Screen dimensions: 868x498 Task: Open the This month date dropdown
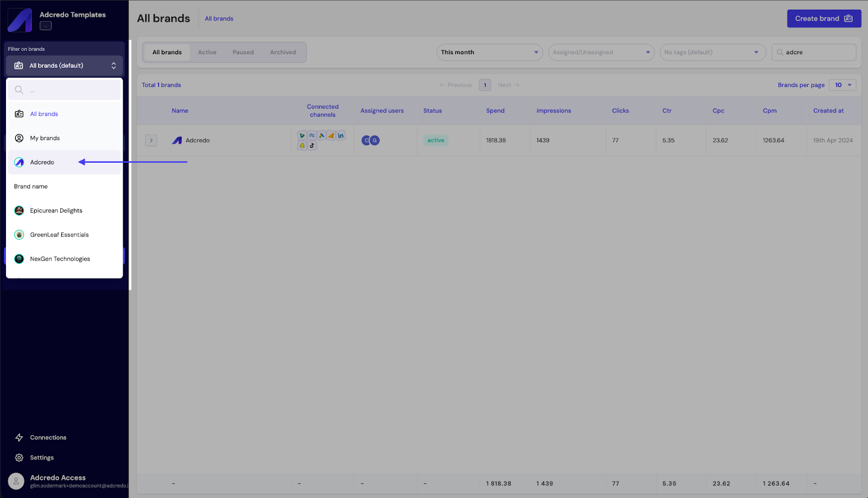point(489,52)
